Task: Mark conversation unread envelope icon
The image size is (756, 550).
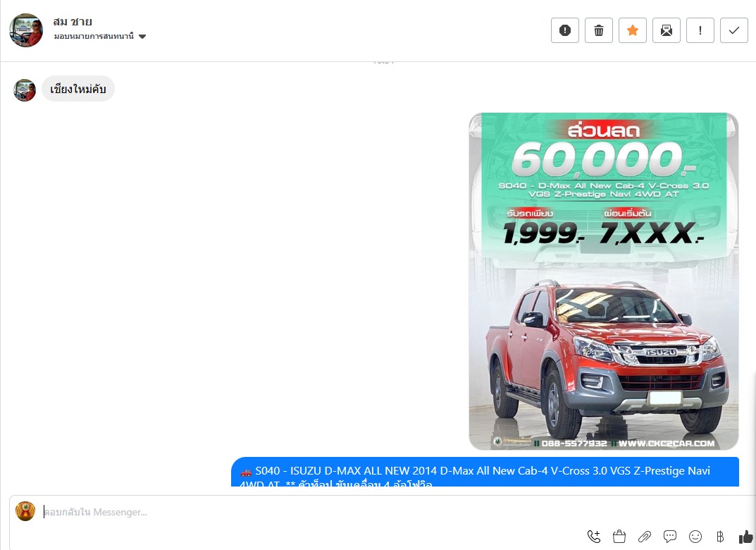Action: [666, 30]
